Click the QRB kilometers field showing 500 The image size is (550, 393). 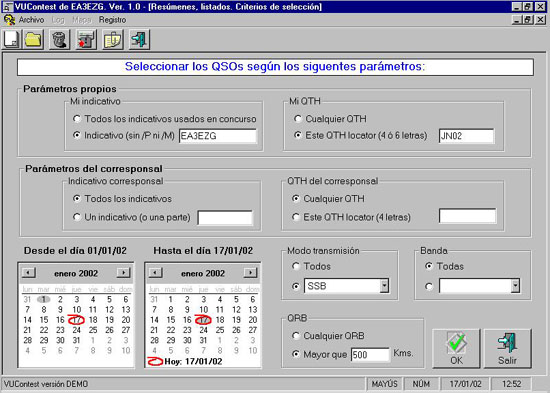370,355
